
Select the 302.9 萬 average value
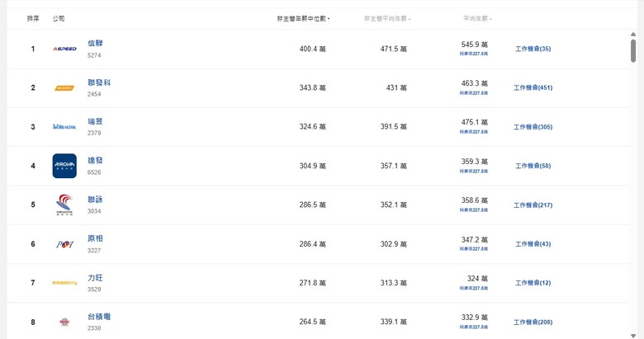(x=394, y=244)
